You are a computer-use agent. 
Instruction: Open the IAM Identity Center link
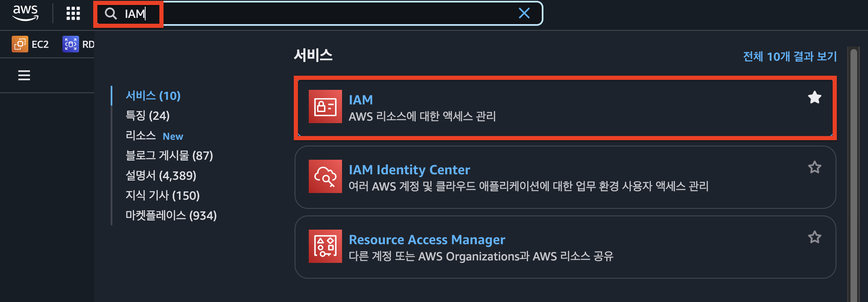409,170
